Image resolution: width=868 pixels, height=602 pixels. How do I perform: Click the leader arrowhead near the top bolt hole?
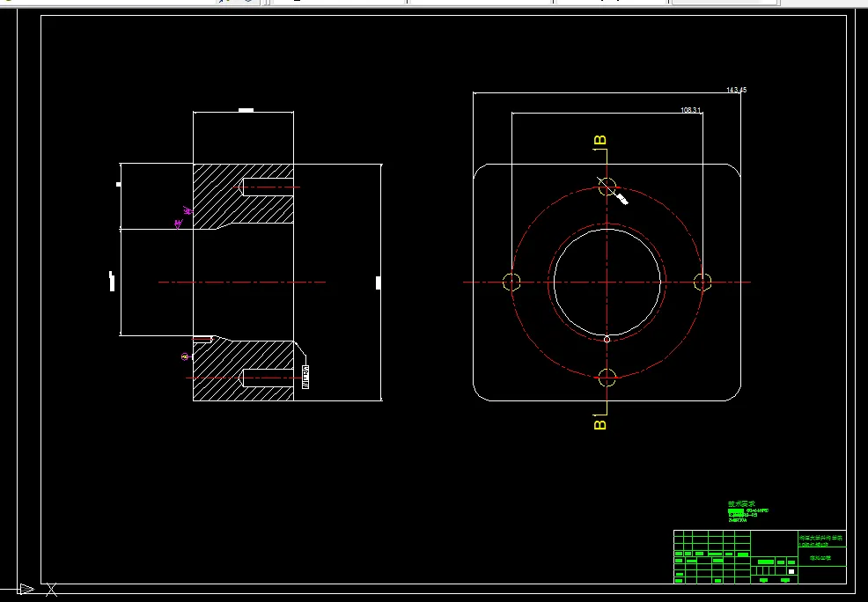click(x=622, y=199)
